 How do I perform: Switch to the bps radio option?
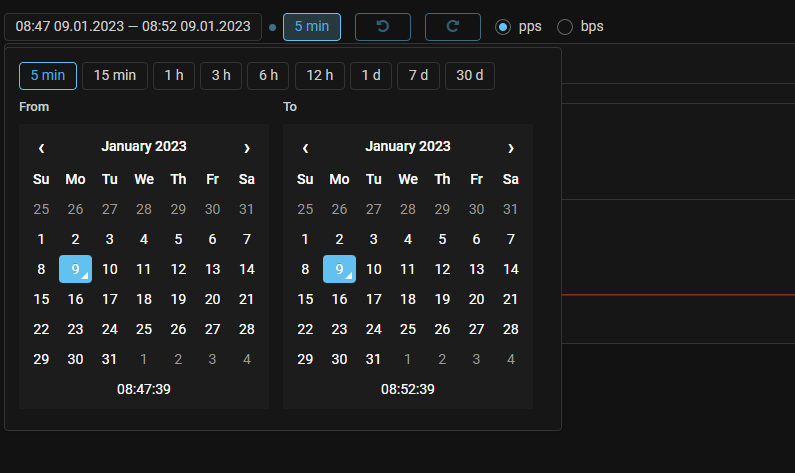pos(565,27)
